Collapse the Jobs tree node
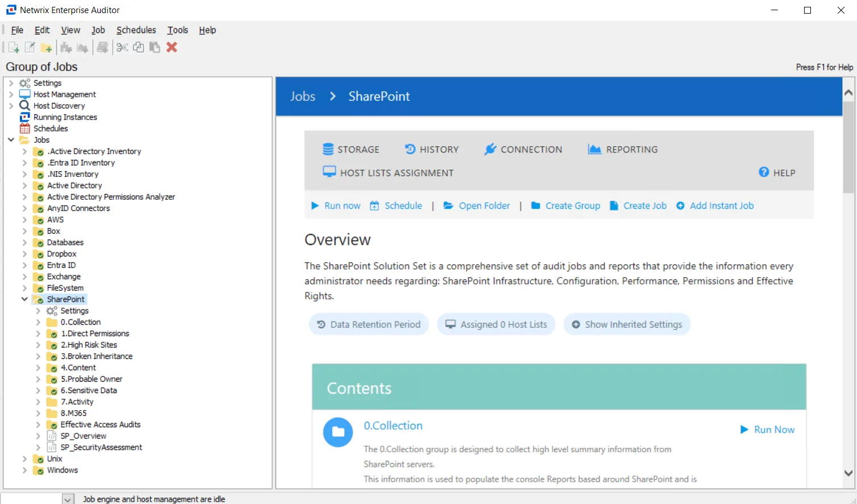The width and height of the screenshot is (857, 504). (x=11, y=139)
